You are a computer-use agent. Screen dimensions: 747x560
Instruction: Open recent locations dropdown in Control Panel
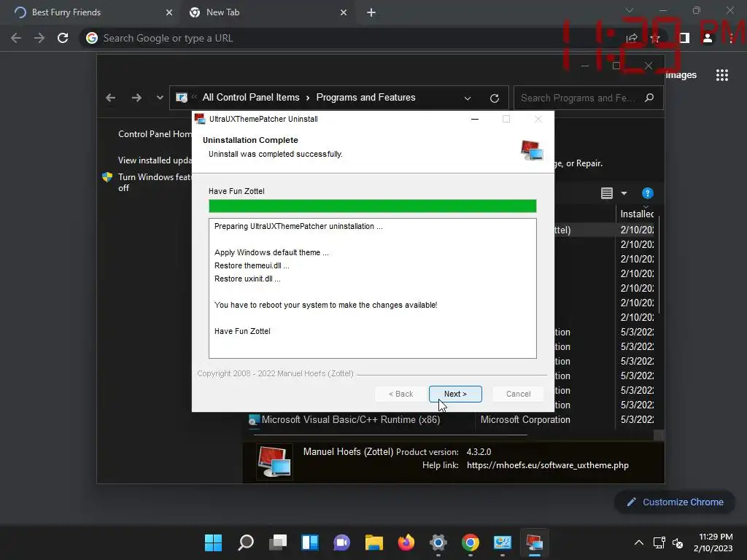click(160, 98)
